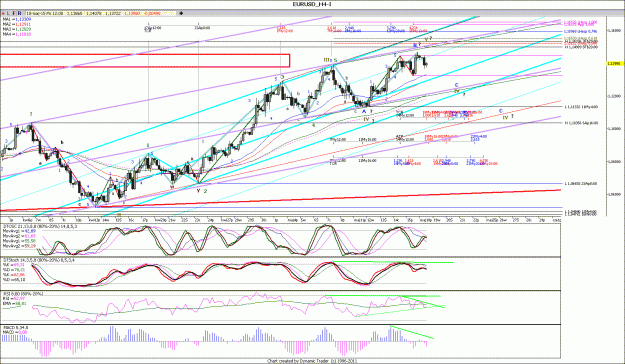Click the DTStoch indicator title
625x364 pixels.
pyautogui.click(x=40, y=260)
